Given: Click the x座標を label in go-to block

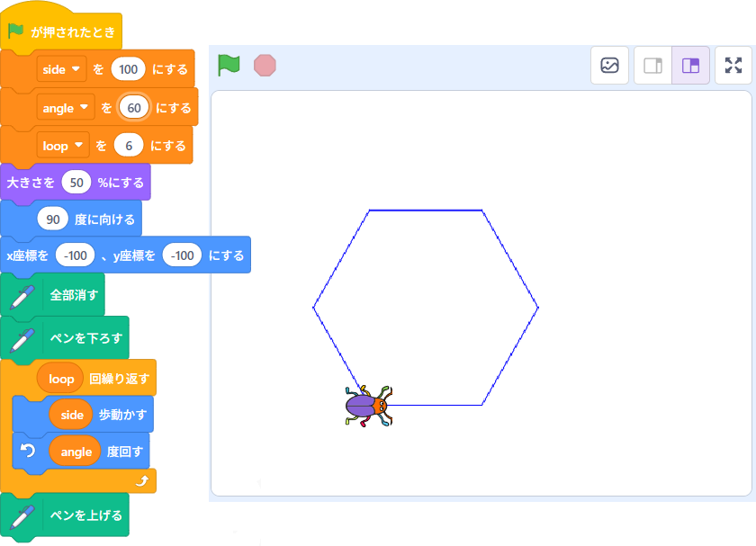Looking at the screenshot, I should coord(28,255).
